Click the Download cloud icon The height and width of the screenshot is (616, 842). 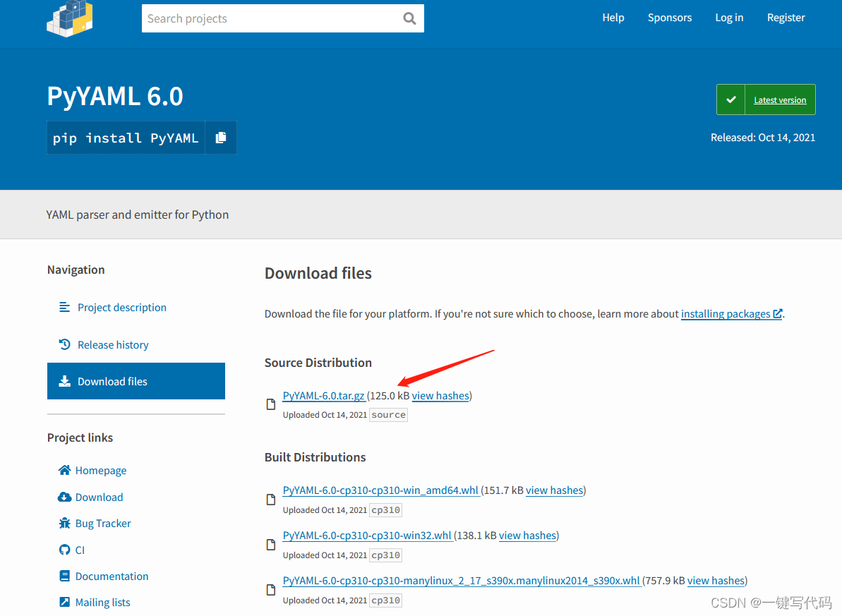pyautogui.click(x=64, y=497)
